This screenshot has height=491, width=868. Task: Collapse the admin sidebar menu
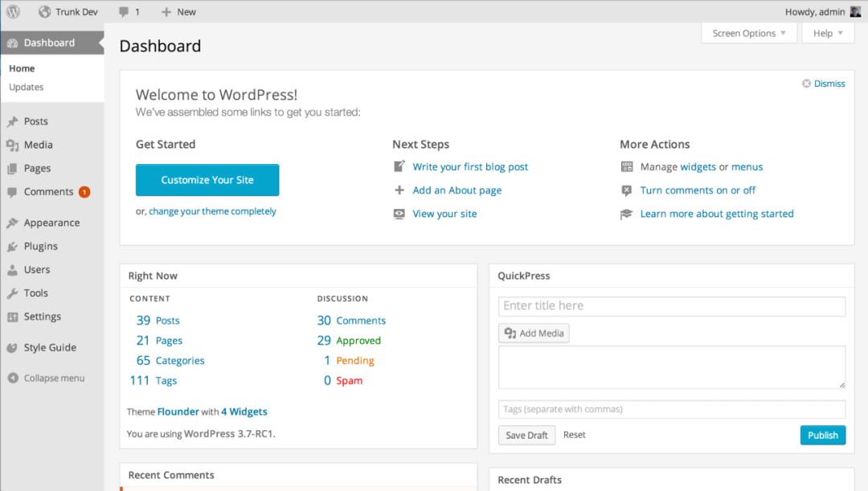[47, 378]
